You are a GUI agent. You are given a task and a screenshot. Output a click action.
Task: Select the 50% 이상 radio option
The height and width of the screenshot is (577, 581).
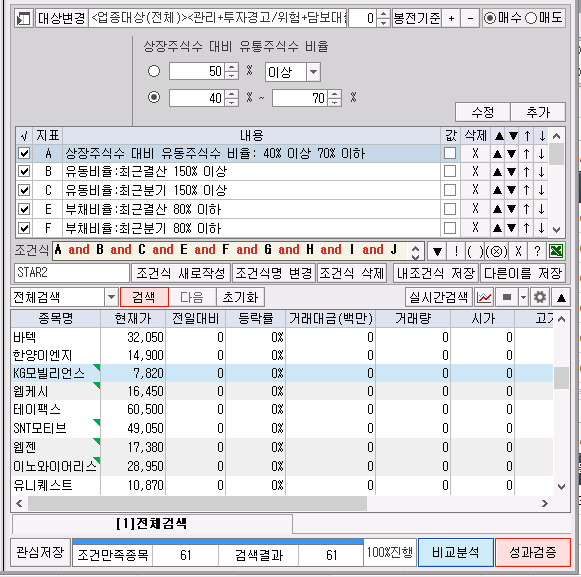tap(154, 71)
